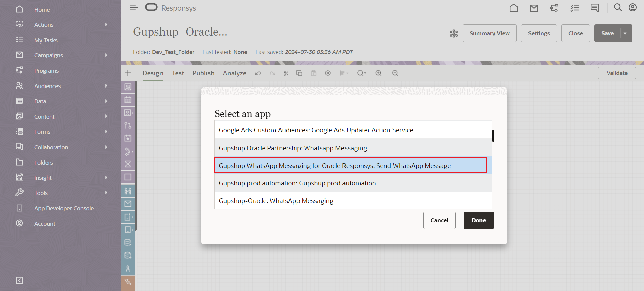Viewport: 644px width, 291px height.
Task: Click Cancel in the Select an app dialog
Action: [439, 220]
